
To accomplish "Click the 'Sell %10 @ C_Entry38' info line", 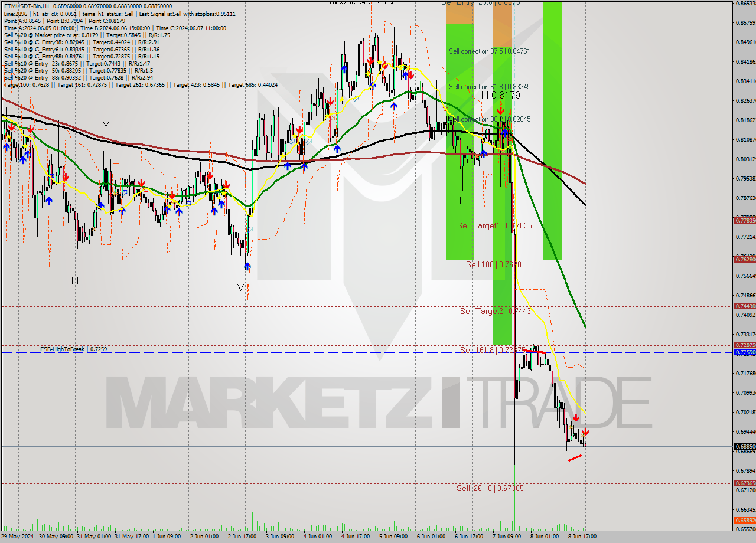I will click(82, 42).
